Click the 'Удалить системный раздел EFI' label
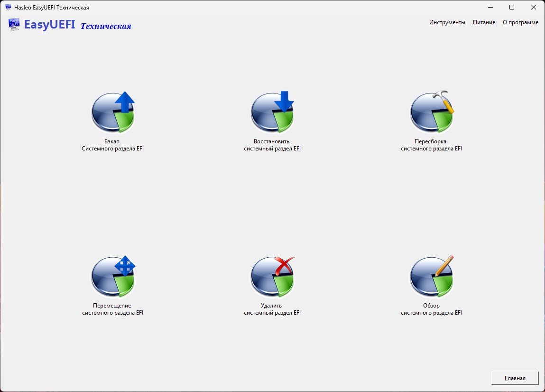545x392 pixels. tap(272, 309)
